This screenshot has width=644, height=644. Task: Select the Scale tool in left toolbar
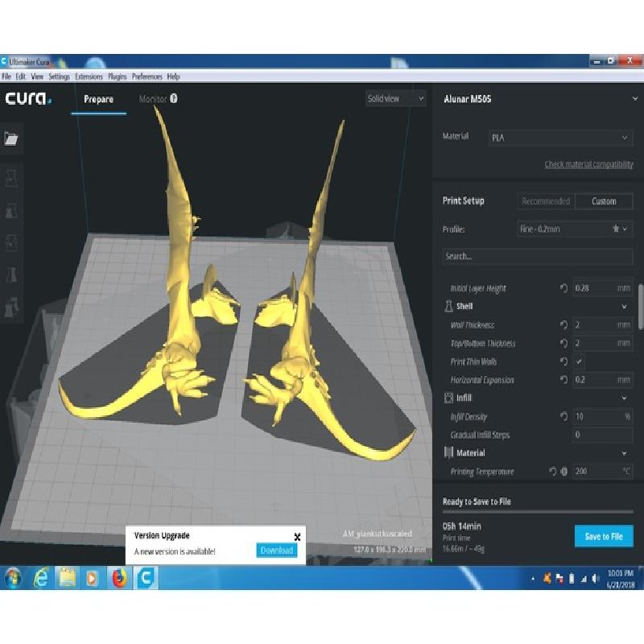pyautogui.click(x=11, y=211)
